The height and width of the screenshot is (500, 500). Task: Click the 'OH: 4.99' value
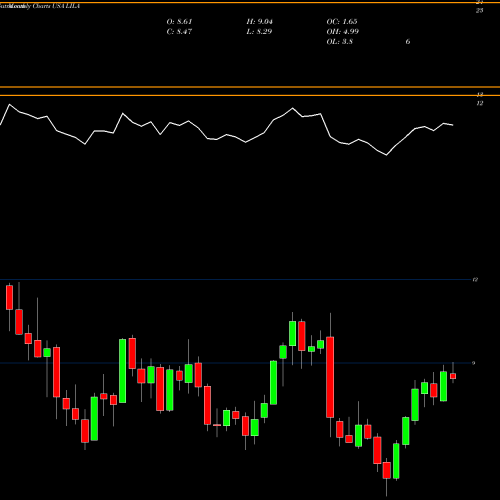pyautogui.click(x=342, y=32)
